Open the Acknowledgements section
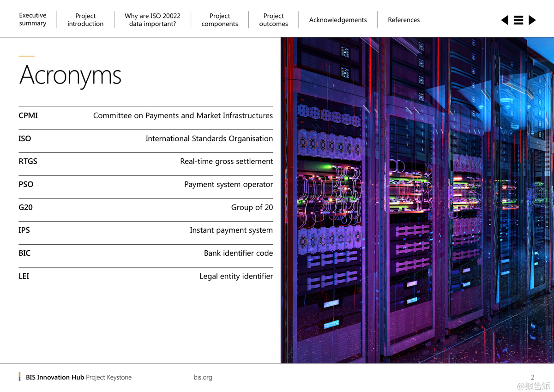The height and width of the screenshot is (392, 554). (338, 20)
